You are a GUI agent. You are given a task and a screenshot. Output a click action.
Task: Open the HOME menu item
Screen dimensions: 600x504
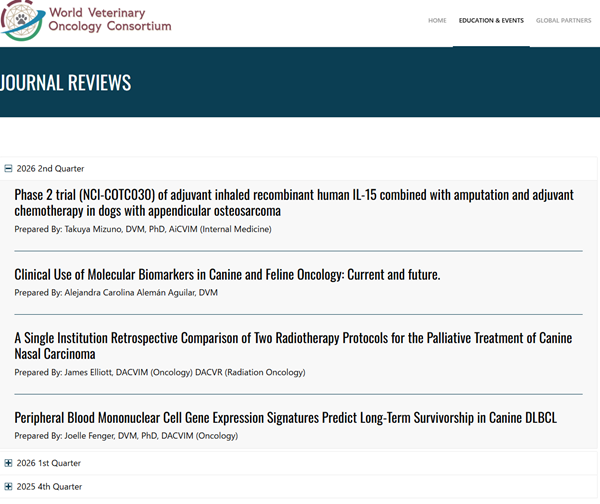437,20
